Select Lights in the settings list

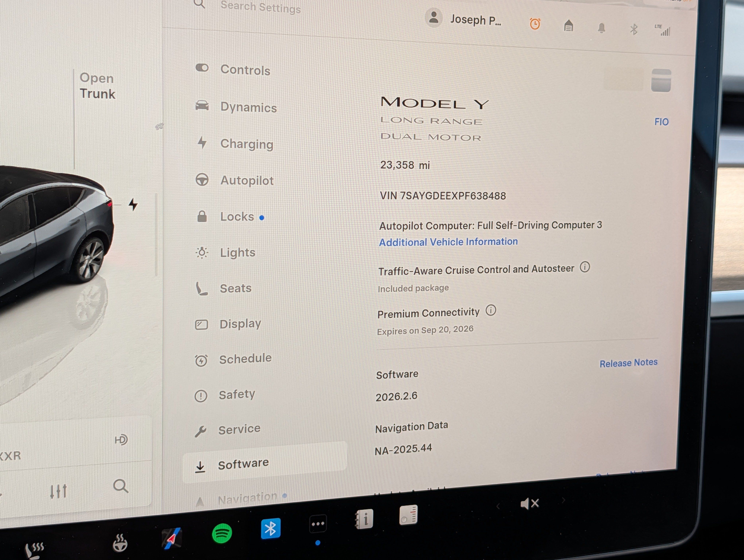click(225, 252)
